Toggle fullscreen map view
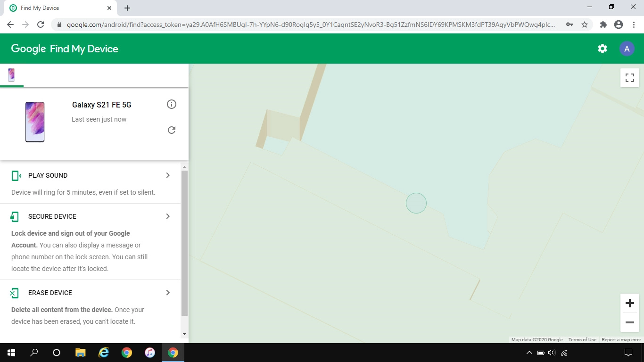The width and height of the screenshot is (644, 362). (x=629, y=78)
